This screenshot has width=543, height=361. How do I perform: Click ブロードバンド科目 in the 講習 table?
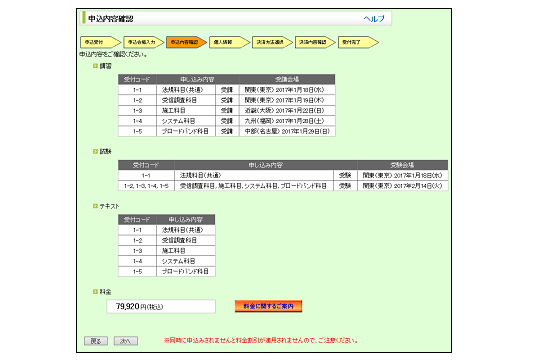click(x=186, y=131)
